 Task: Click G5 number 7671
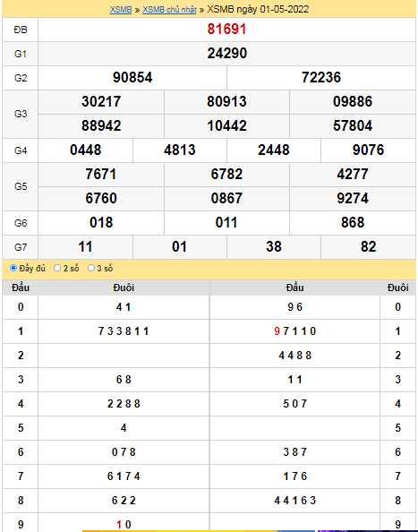click(101, 174)
